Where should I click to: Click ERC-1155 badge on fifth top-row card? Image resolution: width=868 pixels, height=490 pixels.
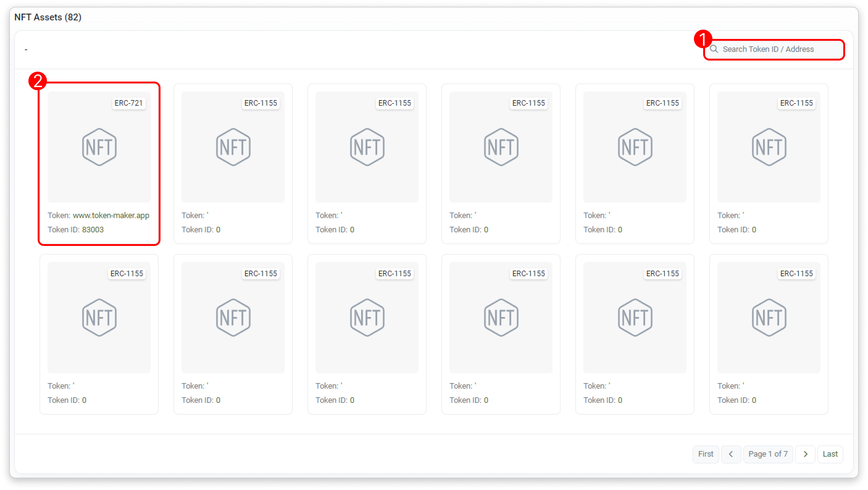(x=662, y=103)
